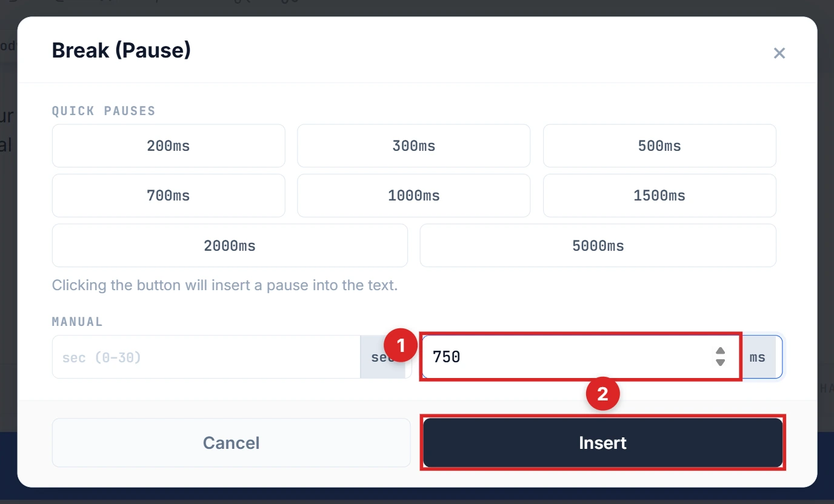Insert a 2000ms quick pause
The width and height of the screenshot is (834, 504).
[230, 245]
